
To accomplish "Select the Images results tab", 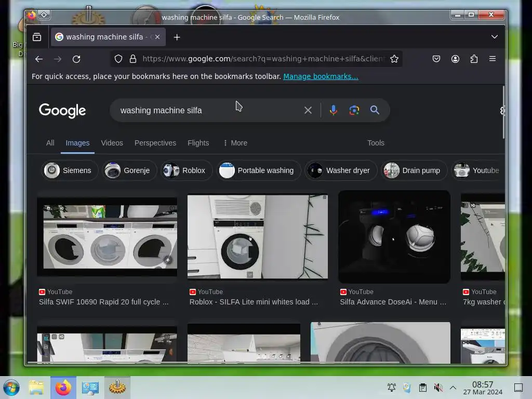I will click(x=77, y=143).
